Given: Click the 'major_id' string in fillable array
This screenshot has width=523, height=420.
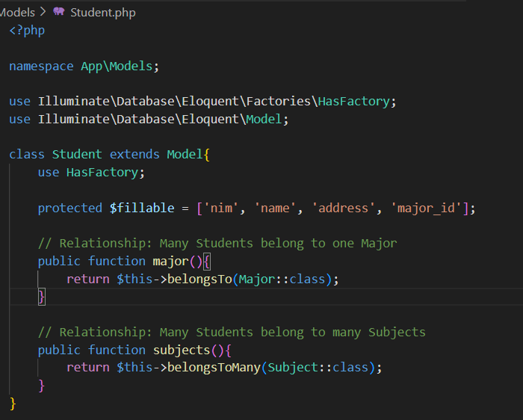Looking at the screenshot, I should click(424, 208).
